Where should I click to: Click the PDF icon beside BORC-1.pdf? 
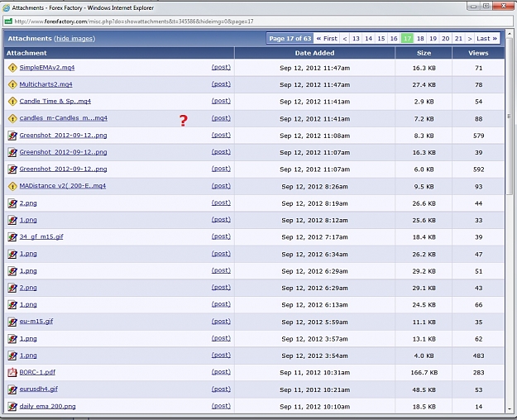(x=12, y=372)
